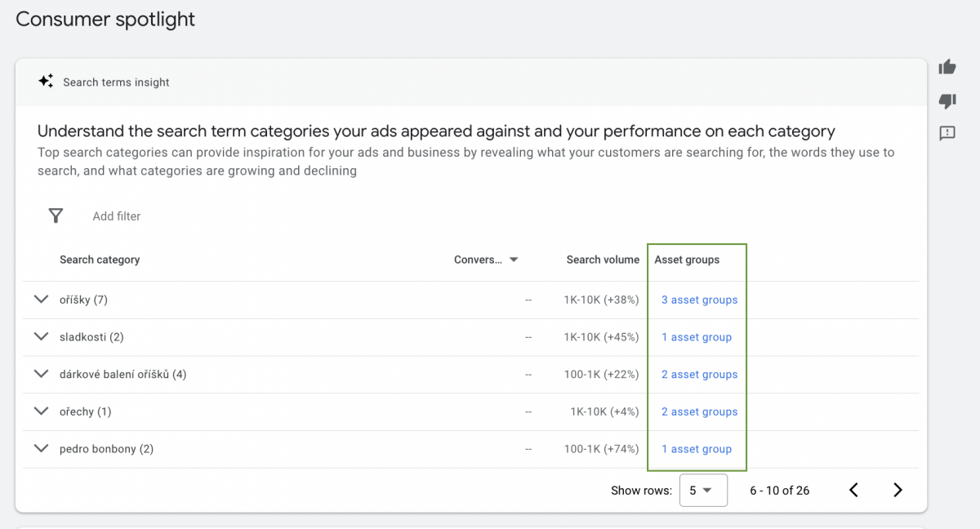Screen dimensions: 980x529
Task: Go to next page of results
Action: point(898,490)
